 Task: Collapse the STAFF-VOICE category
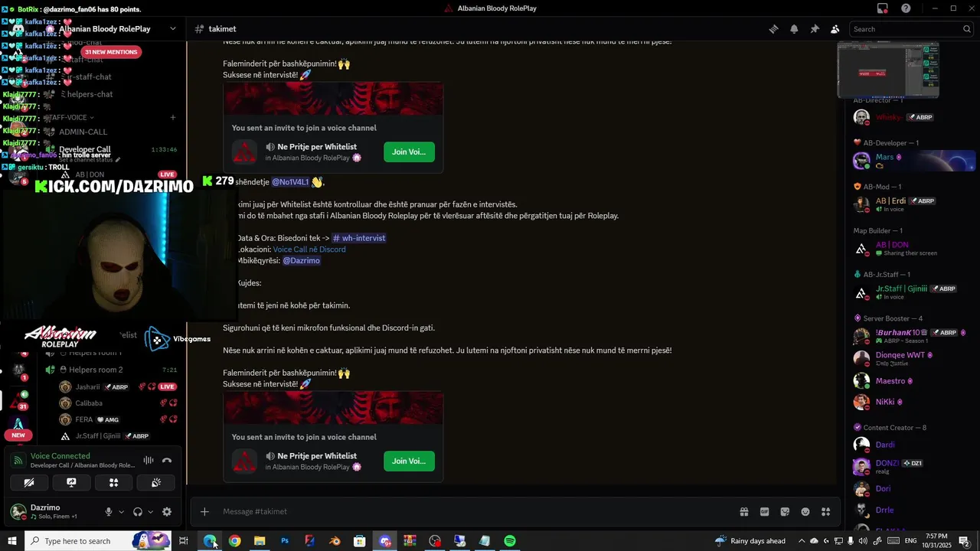pos(69,118)
